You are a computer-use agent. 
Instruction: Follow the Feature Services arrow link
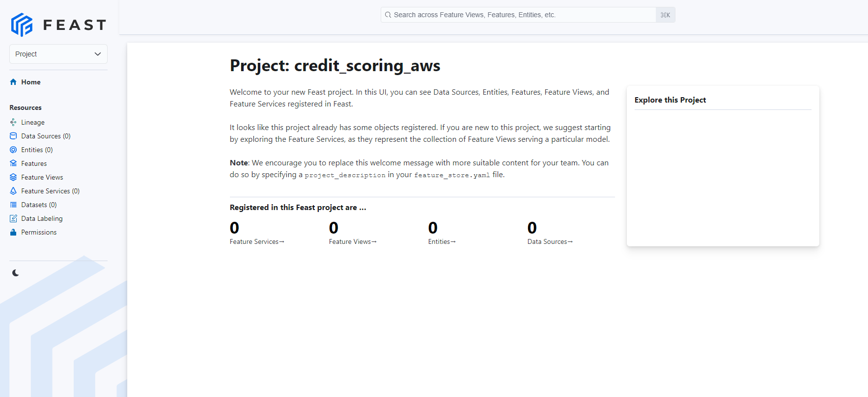coord(257,241)
